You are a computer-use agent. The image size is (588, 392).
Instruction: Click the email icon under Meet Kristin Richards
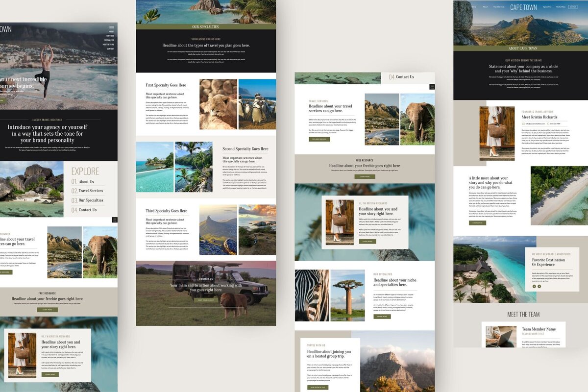tap(523, 123)
